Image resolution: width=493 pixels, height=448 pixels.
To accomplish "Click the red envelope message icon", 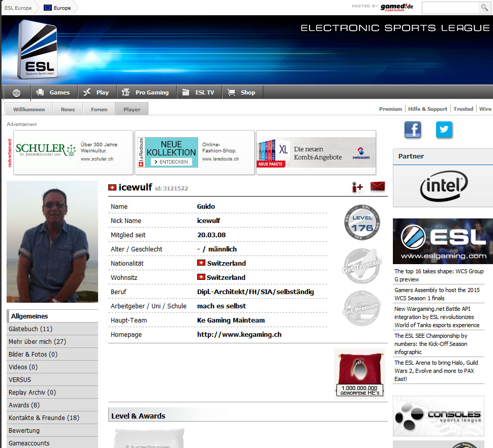I will [x=378, y=186].
